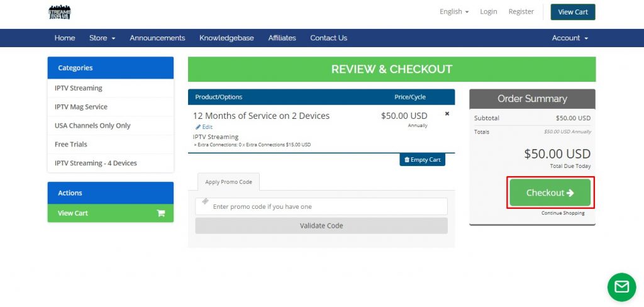Viewport: 644px width, 307px height.
Task: Remove item using the x icon
Action: [x=447, y=114]
